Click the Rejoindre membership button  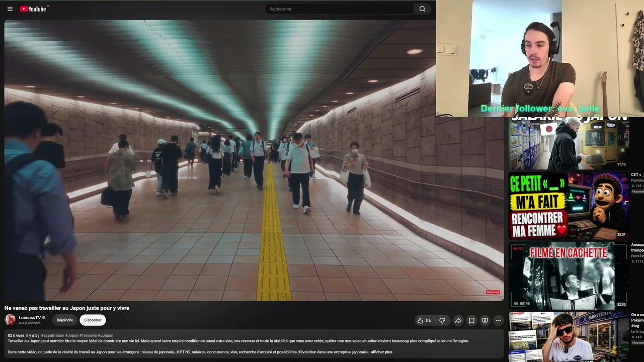(x=65, y=320)
